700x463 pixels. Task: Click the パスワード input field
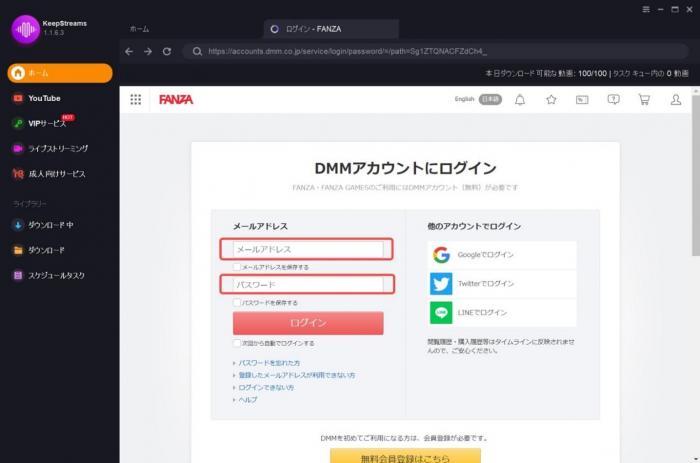(308, 284)
